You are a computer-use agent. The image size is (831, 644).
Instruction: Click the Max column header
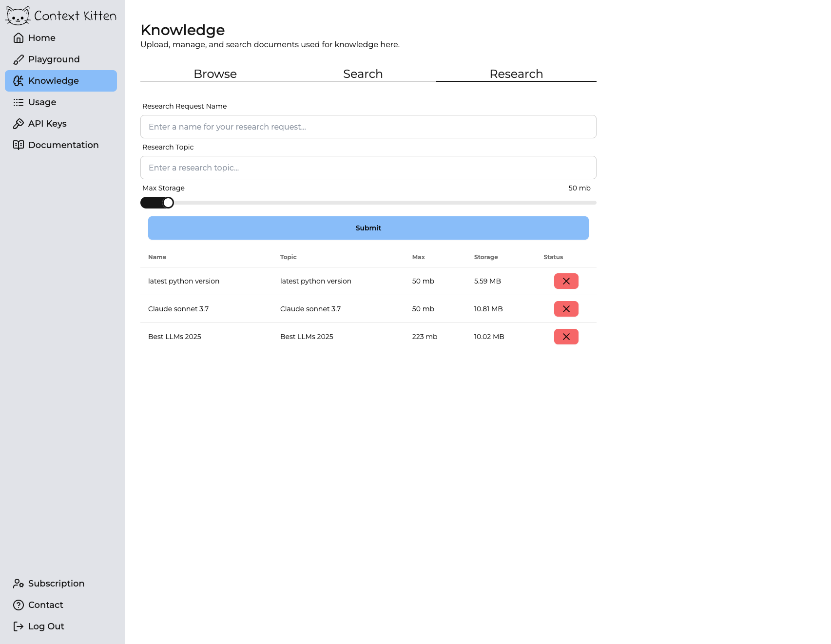(x=419, y=257)
